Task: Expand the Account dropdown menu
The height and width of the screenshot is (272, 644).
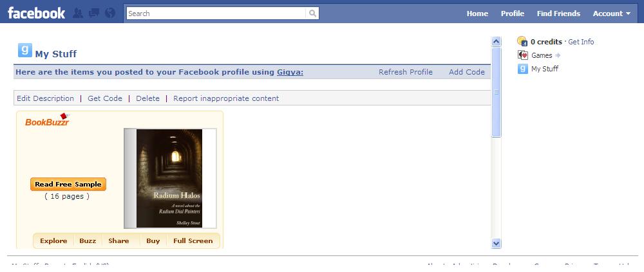Action: (612, 14)
